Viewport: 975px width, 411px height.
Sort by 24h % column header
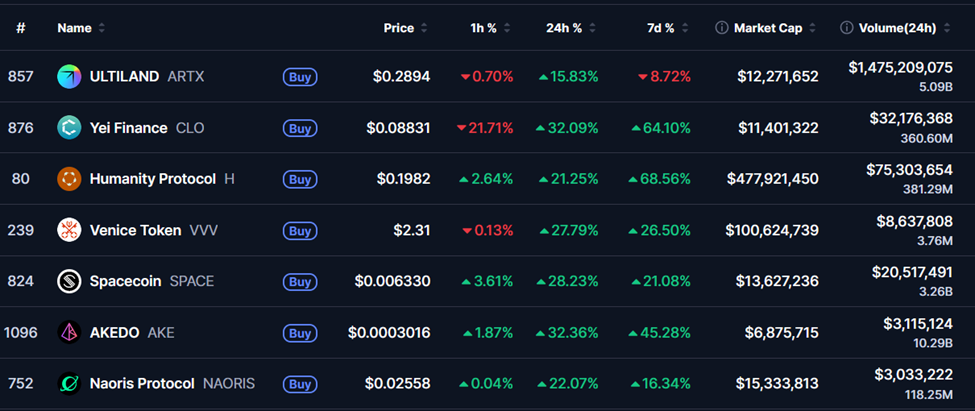(565, 28)
